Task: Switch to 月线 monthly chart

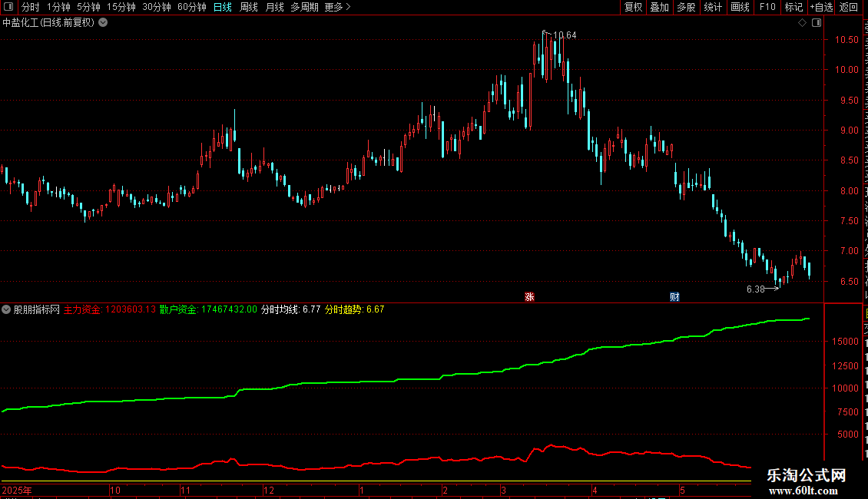Action: [x=274, y=7]
